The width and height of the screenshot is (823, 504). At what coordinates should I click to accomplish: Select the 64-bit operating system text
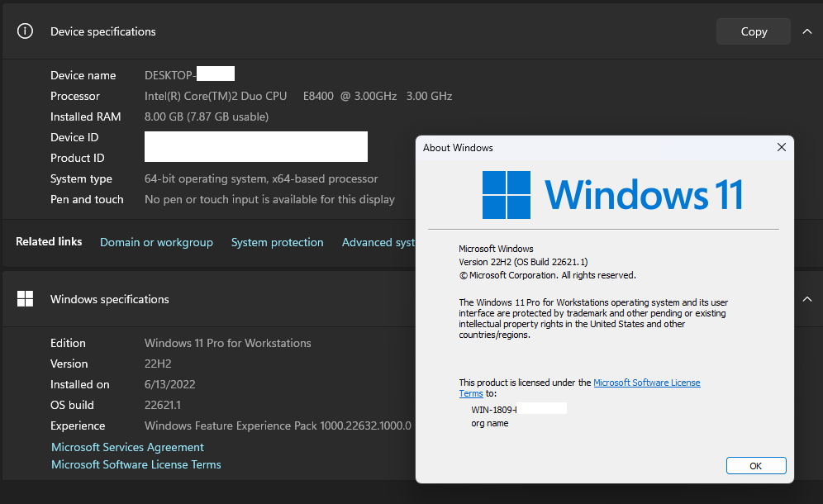[261, 178]
